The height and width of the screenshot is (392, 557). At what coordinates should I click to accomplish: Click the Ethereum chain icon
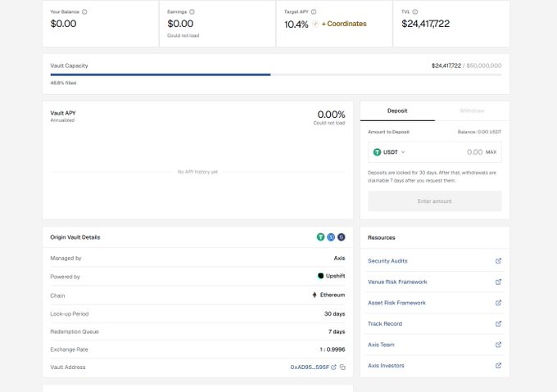coord(315,295)
